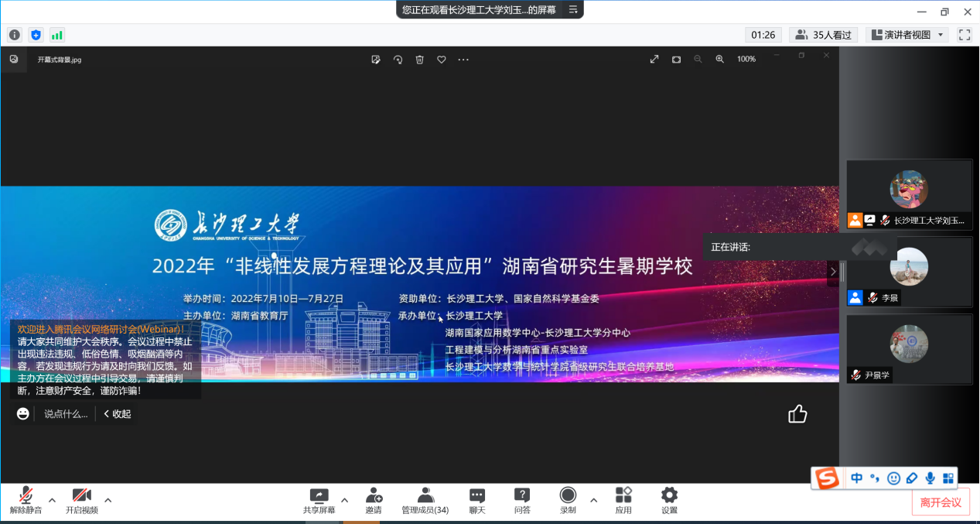Open the 演讲者视图 view dropdown
Viewport: 980px width, 524px height.
[907, 35]
